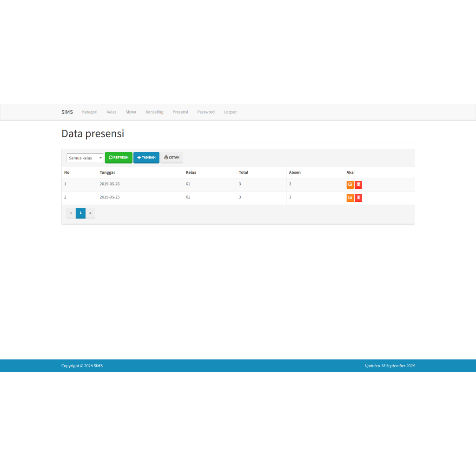This screenshot has width=476, height=476.
Task: Click the Copyright © 2024 SIMS footer text
Action: point(82,366)
